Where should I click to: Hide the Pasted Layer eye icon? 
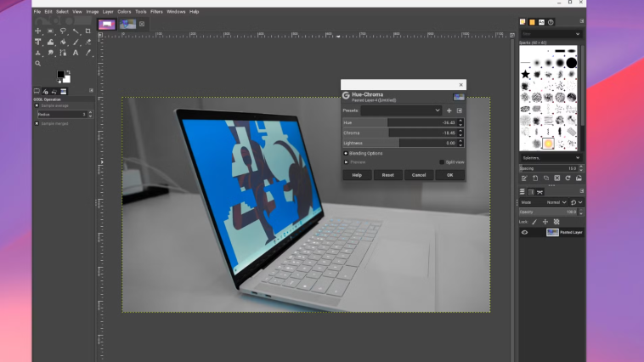pos(524,233)
